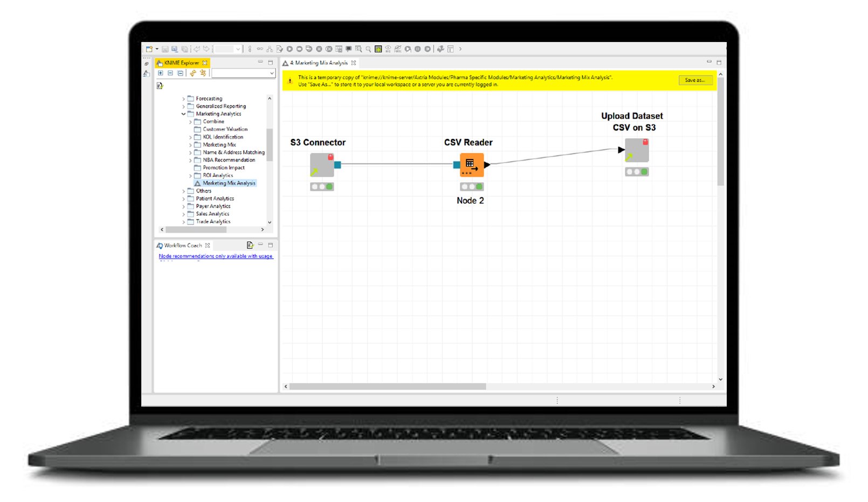Select the orange CSV Reader node
The height and width of the screenshot is (502, 868).
472,165
